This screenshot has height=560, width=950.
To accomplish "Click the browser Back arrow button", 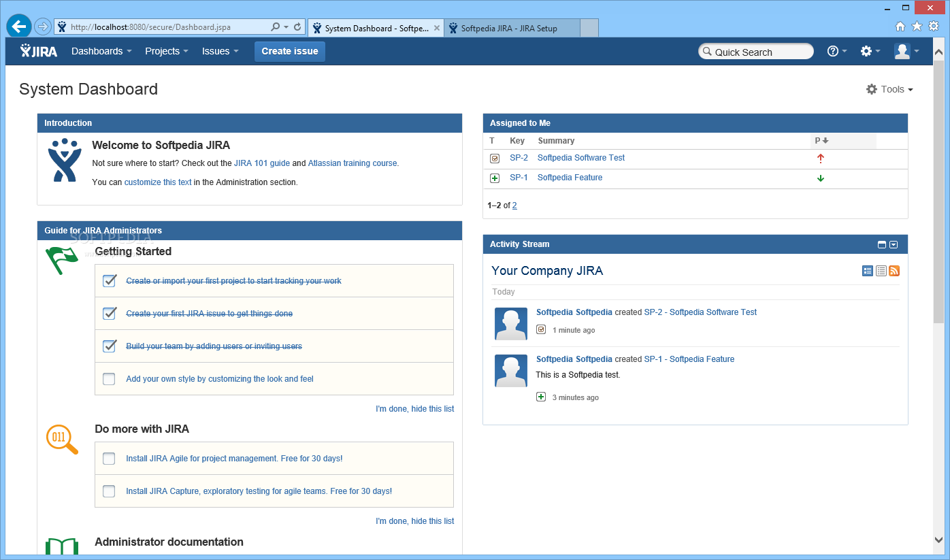I will click(19, 27).
